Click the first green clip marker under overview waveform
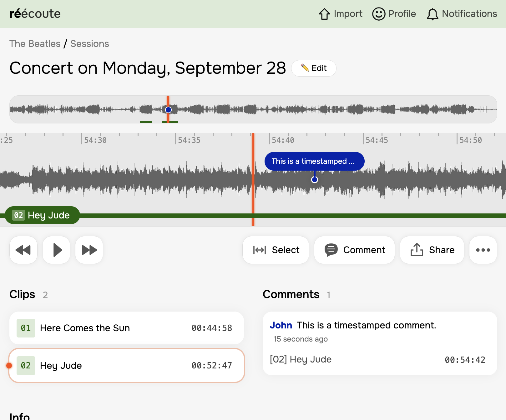506x420 pixels. pyautogui.click(x=146, y=122)
